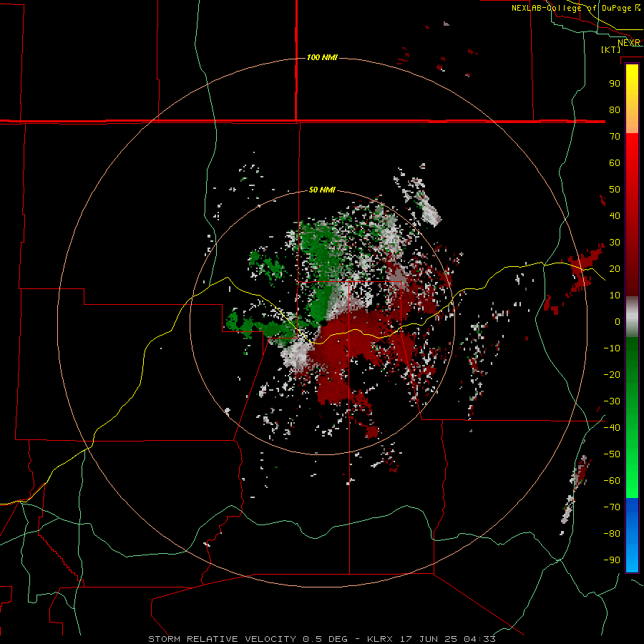Click the -90 value on velocity scale
Viewport: 644px width, 644px height.
[612, 560]
